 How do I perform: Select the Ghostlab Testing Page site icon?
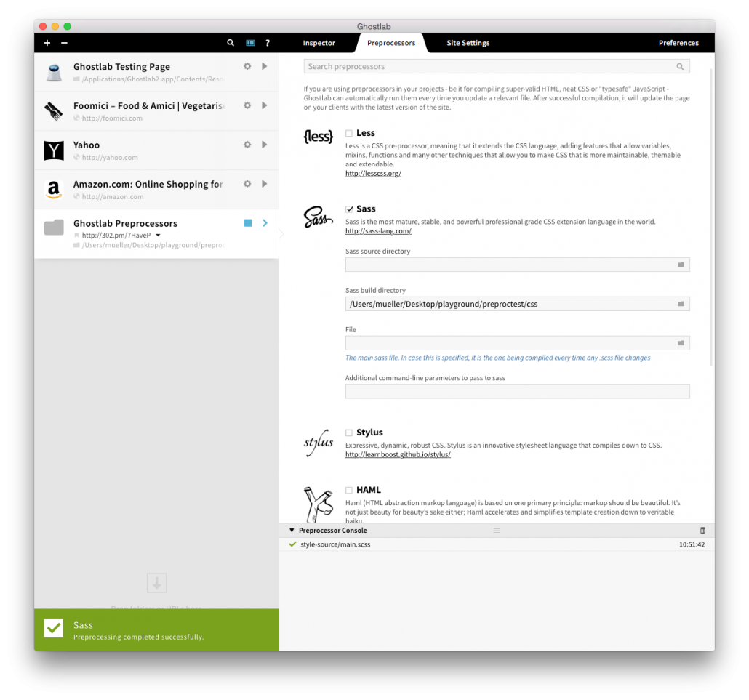pos(54,73)
